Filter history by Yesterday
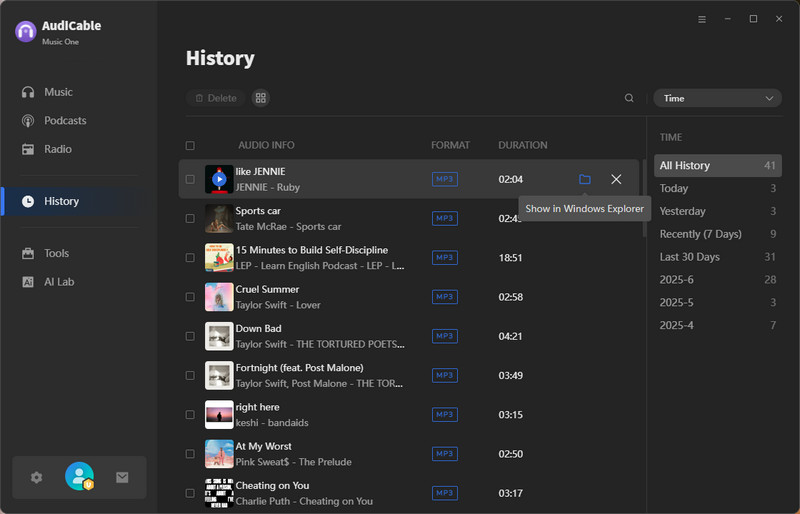This screenshot has height=514, width=800. [717, 211]
